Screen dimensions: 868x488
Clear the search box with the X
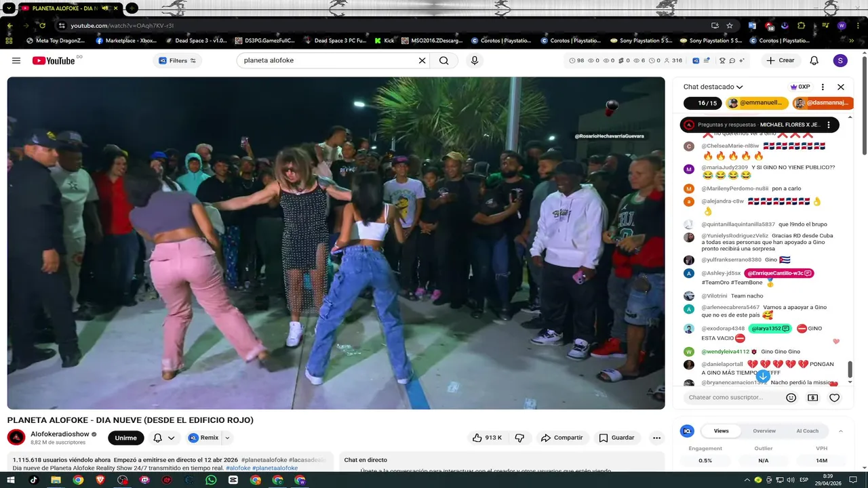422,60
